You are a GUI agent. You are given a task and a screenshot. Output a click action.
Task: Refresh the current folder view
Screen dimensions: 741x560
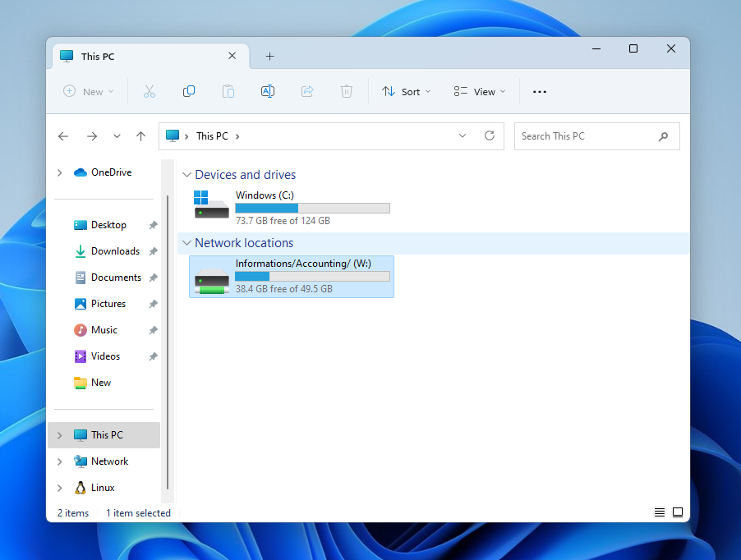click(x=490, y=136)
